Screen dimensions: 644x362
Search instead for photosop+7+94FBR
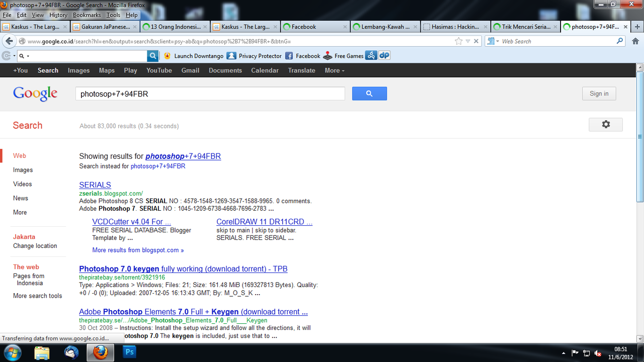coord(157,166)
